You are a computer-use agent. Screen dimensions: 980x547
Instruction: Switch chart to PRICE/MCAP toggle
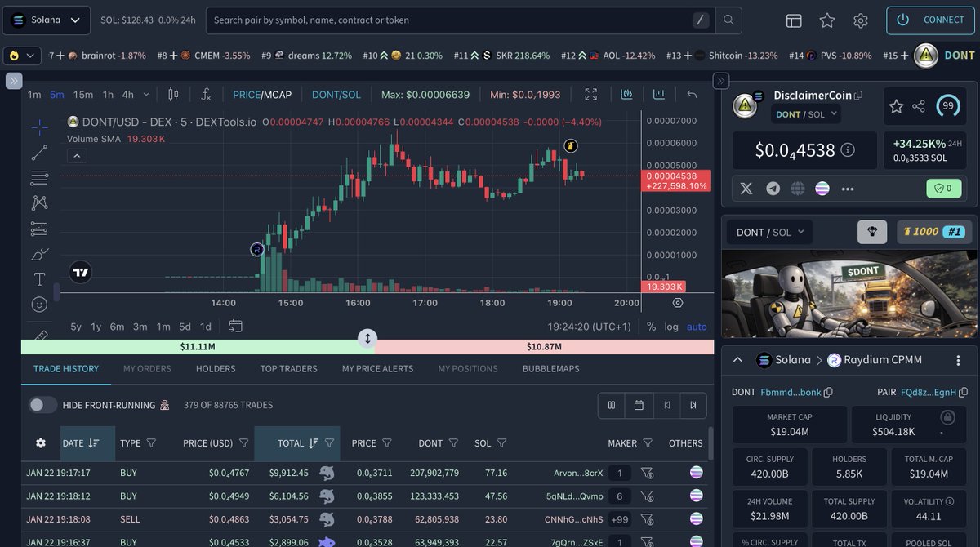click(262, 95)
